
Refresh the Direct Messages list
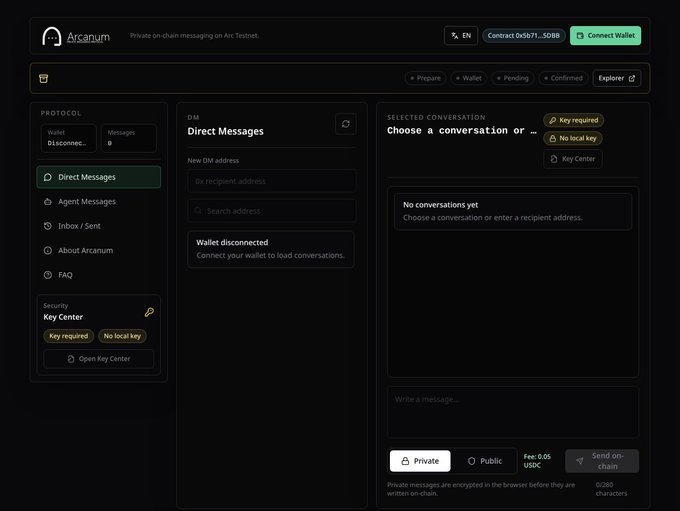coord(346,124)
